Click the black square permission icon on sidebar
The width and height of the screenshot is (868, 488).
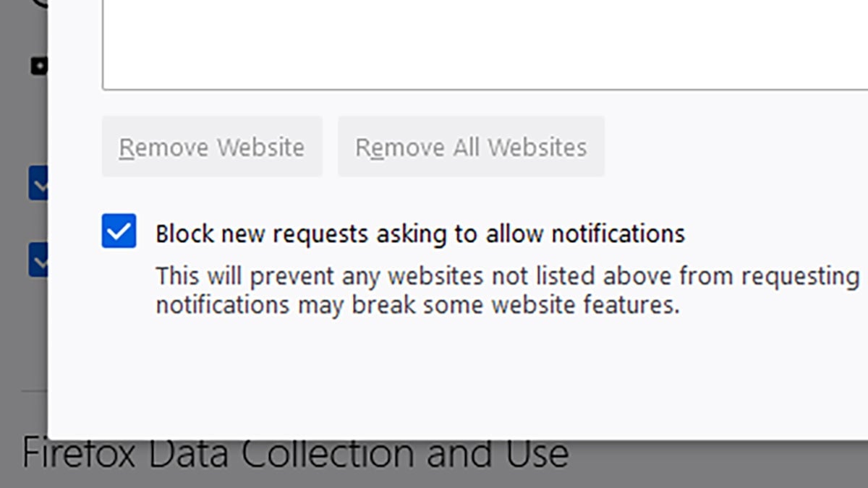click(x=40, y=67)
